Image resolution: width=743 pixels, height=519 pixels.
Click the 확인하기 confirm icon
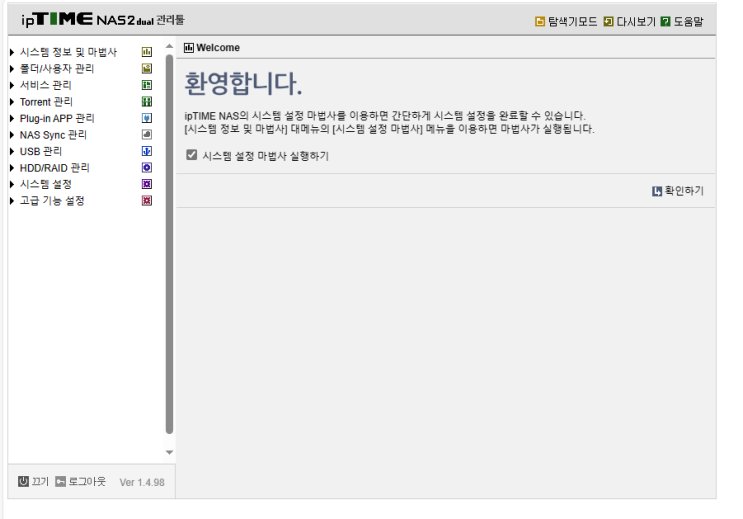pyautogui.click(x=657, y=191)
